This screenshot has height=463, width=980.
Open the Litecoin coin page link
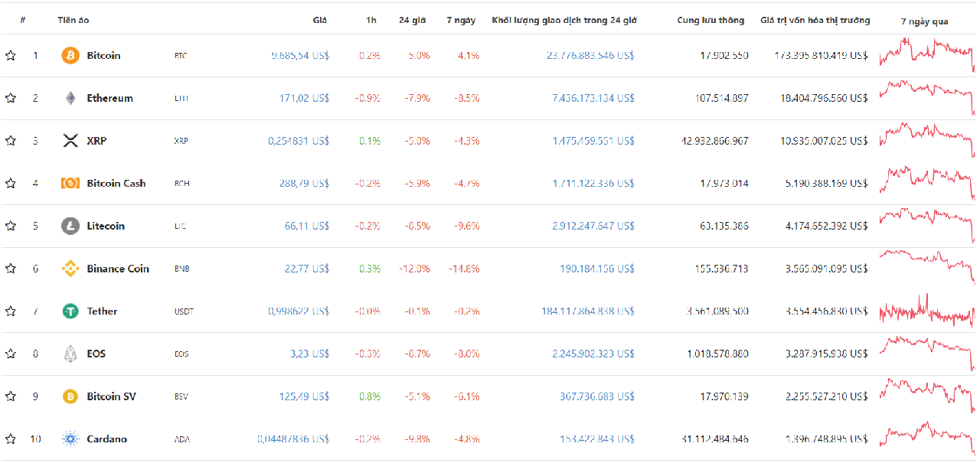(x=106, y=226)
